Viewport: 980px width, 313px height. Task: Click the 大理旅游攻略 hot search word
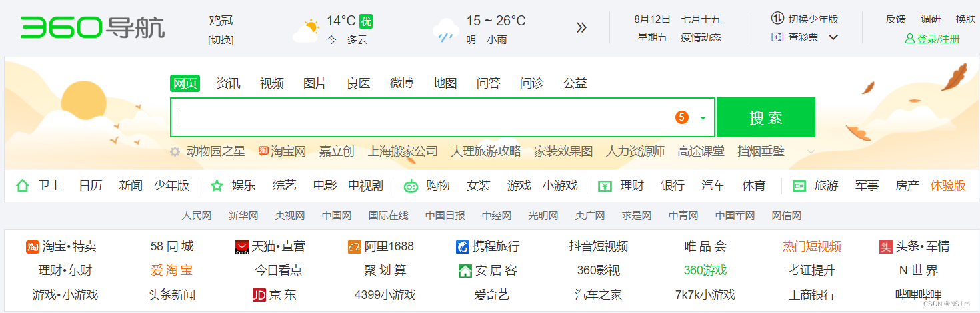[x=485, y=151]
